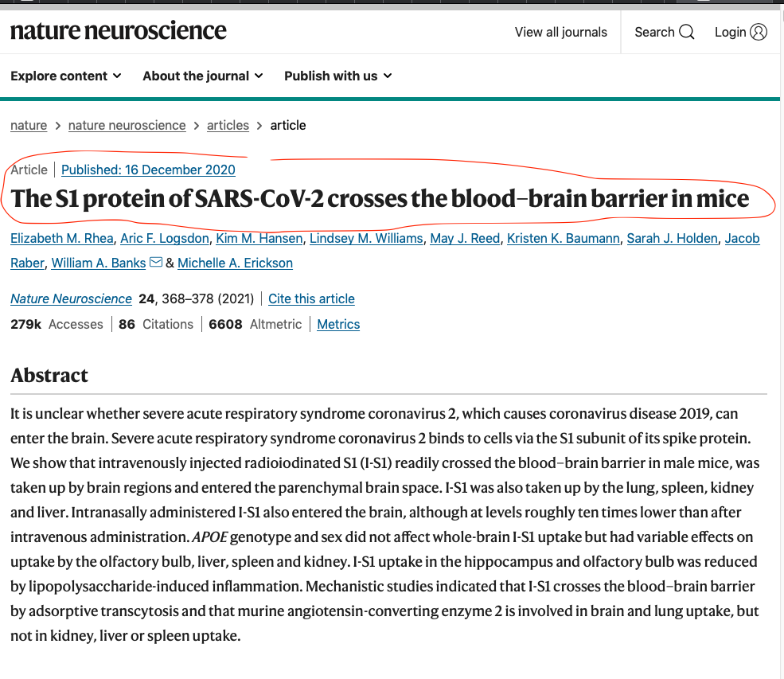
Task: Click the Cite this article link
Action: coord(311,299)
